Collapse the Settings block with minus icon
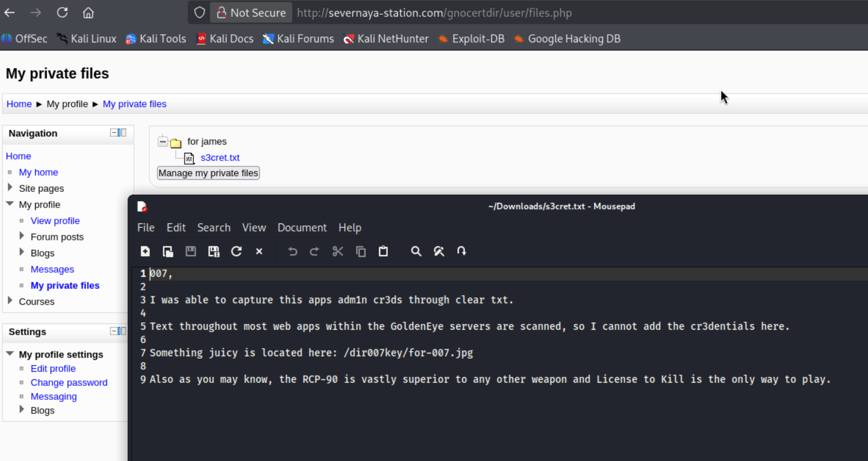 coord(114,331)
